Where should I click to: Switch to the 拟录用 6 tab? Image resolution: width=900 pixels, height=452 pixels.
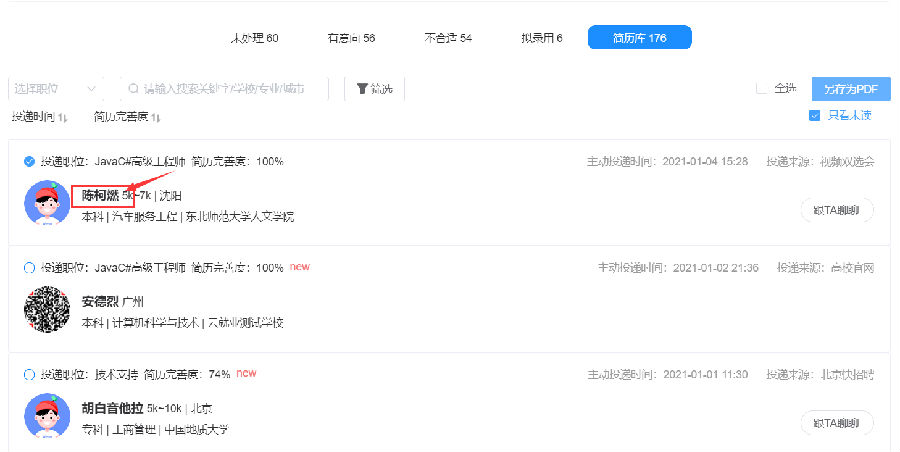click(x=542, y=38)
